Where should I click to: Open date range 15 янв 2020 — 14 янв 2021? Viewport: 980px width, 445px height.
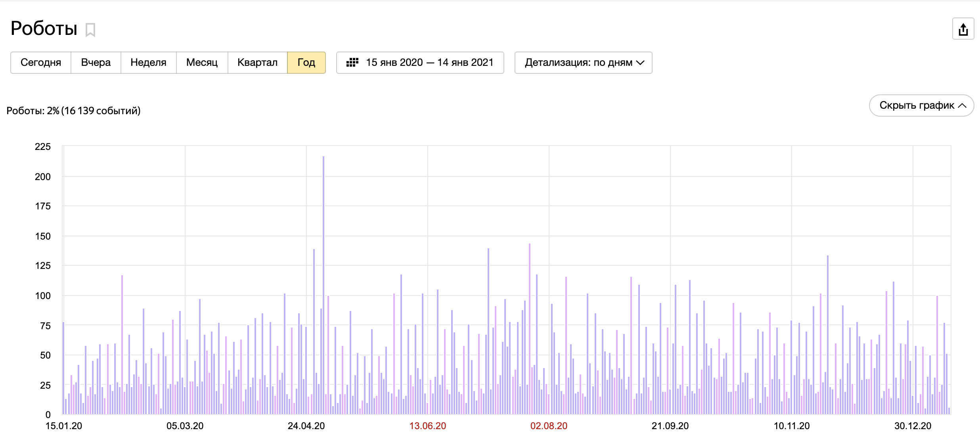click(x=429, y=63)
